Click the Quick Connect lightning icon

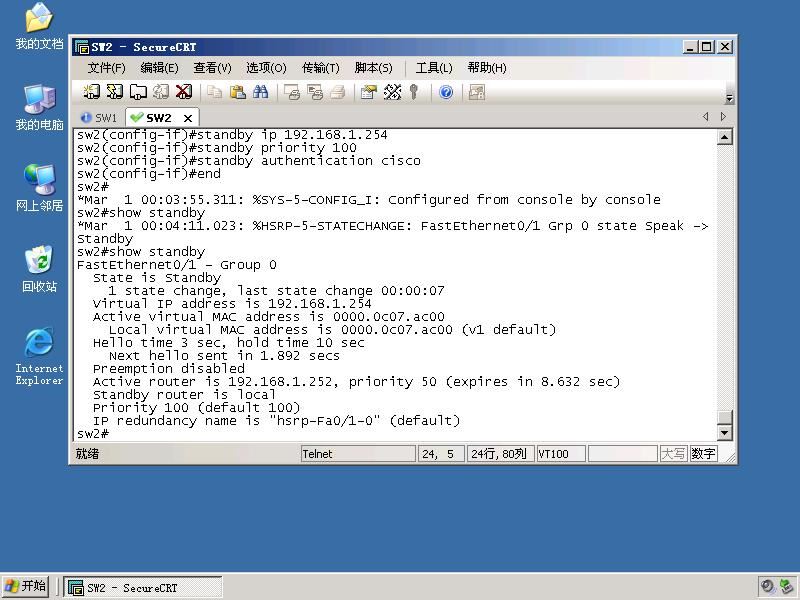(x=115, y=92)
